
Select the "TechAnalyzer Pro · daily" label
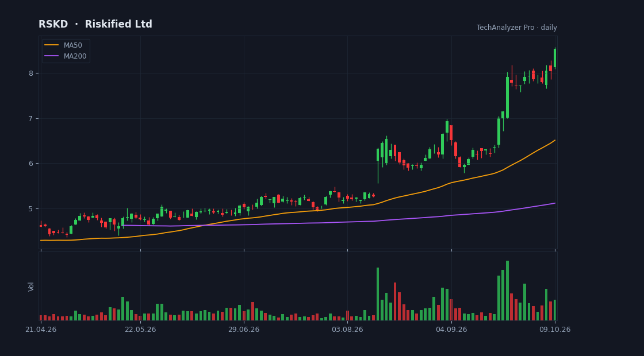coord(517,28)
